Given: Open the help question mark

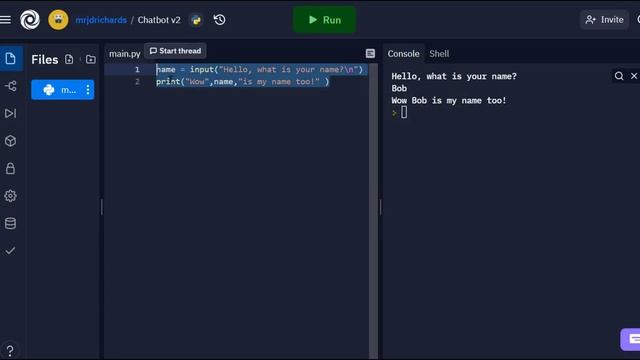Looking at the screenshot, I should (10, 350).
